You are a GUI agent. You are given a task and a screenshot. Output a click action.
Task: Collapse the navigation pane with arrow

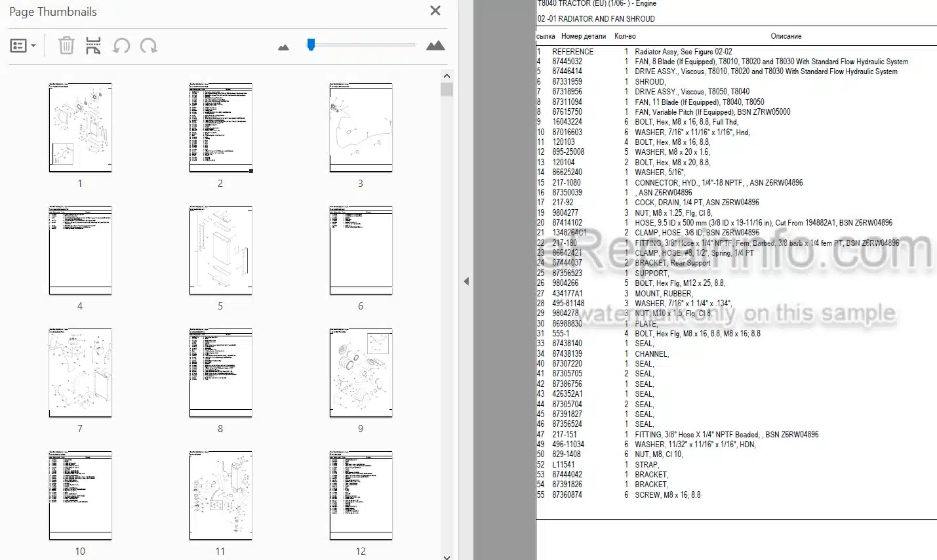[x=466, y=281]
